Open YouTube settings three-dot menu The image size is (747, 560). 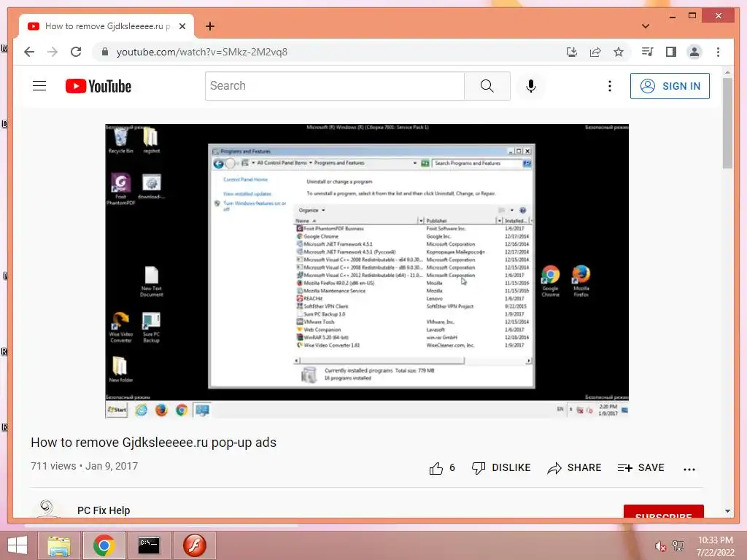(609, 86)
